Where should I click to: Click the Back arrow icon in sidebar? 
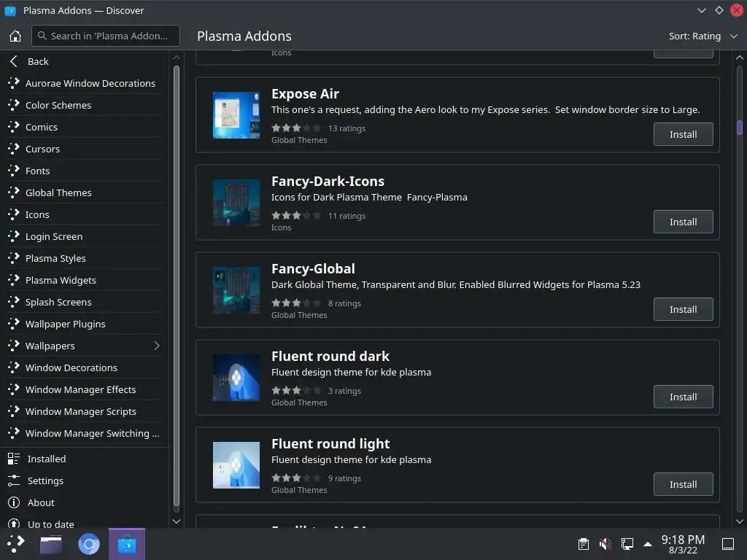[x=14, y=61]
